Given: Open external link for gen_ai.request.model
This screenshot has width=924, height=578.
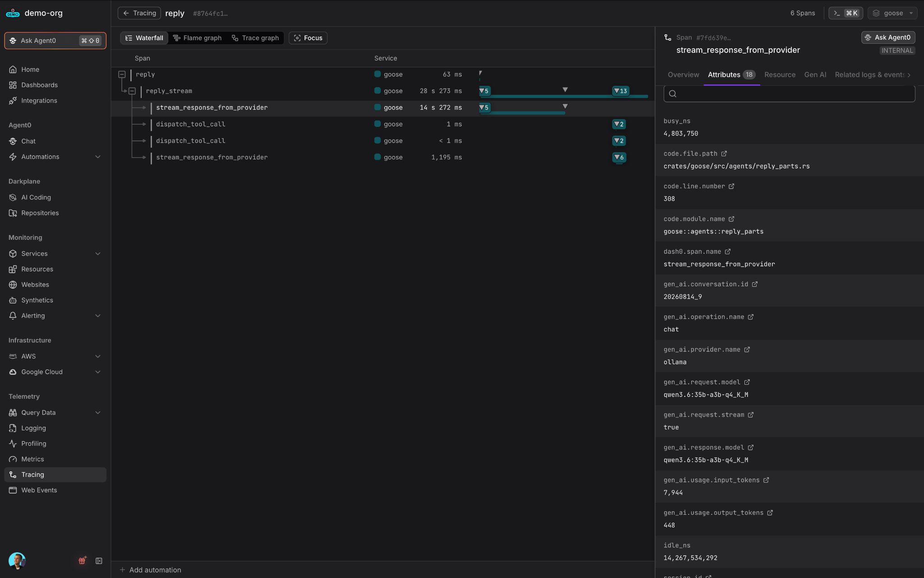Looking at the screenshot, I should pyautogui.click(x=747, y=382).
